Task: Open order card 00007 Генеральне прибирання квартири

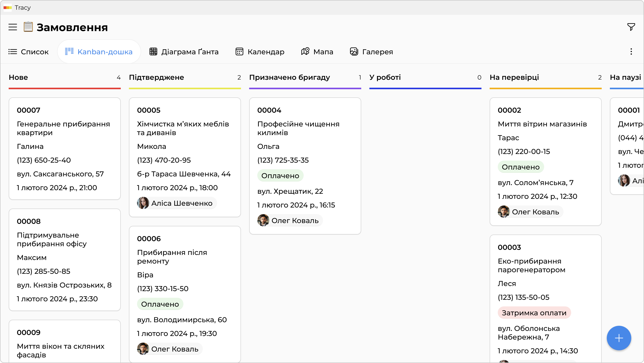Action: 64,148
